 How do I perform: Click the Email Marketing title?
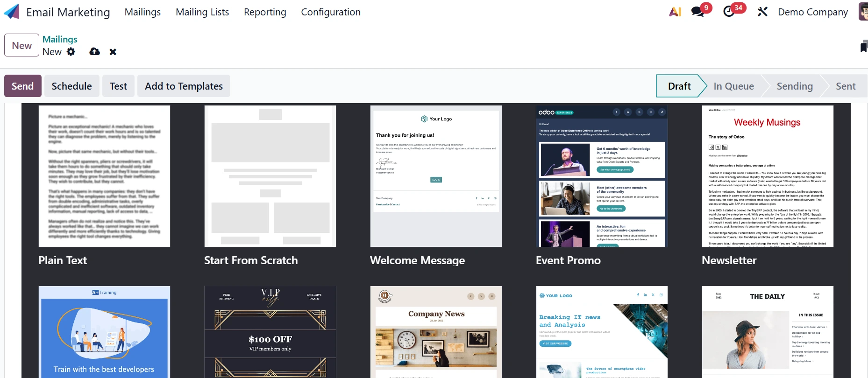tap(68, 12)
